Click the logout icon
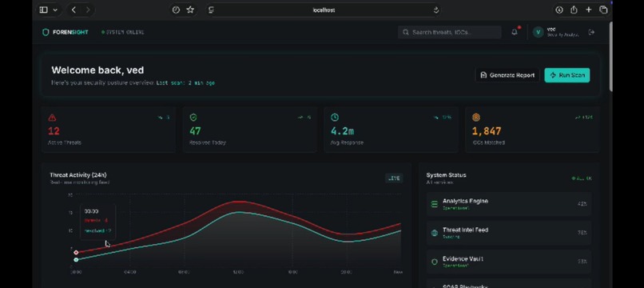Viewport: 644px width, 288px height. click(x=591, y=32)
